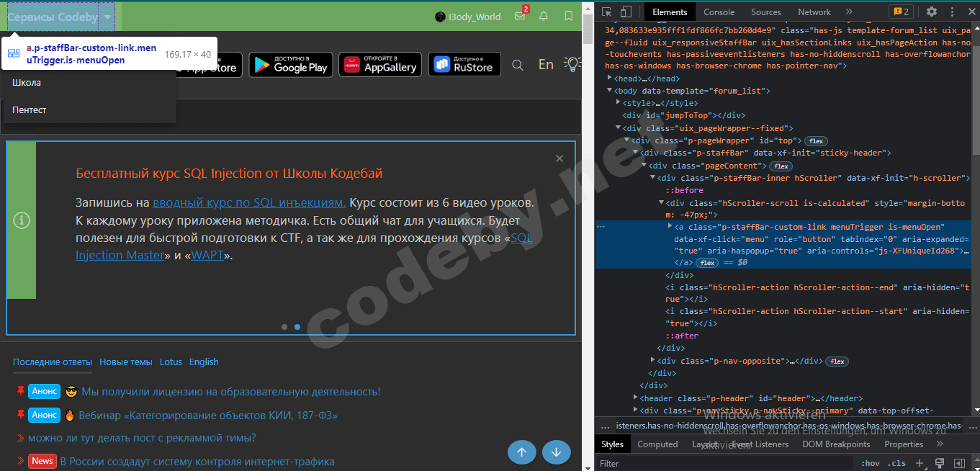Switch to the English tab
This screenshot has height=471, width=980.
click(x=204, y=362)
